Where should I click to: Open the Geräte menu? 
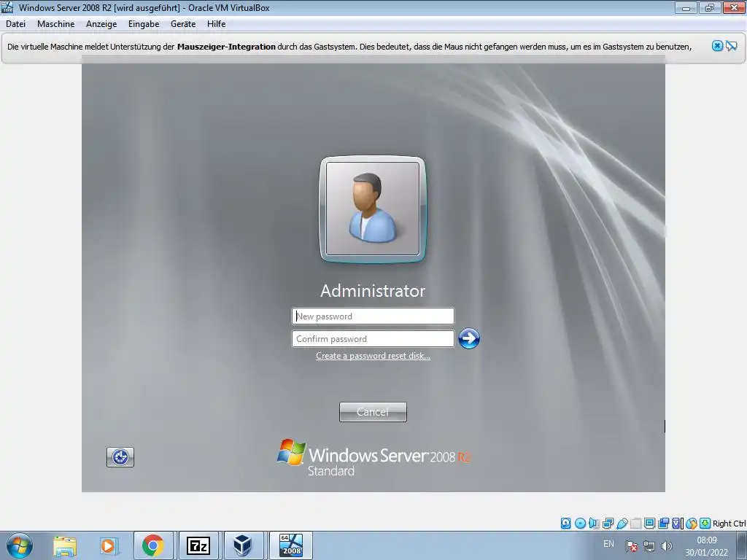click(183, 24)
